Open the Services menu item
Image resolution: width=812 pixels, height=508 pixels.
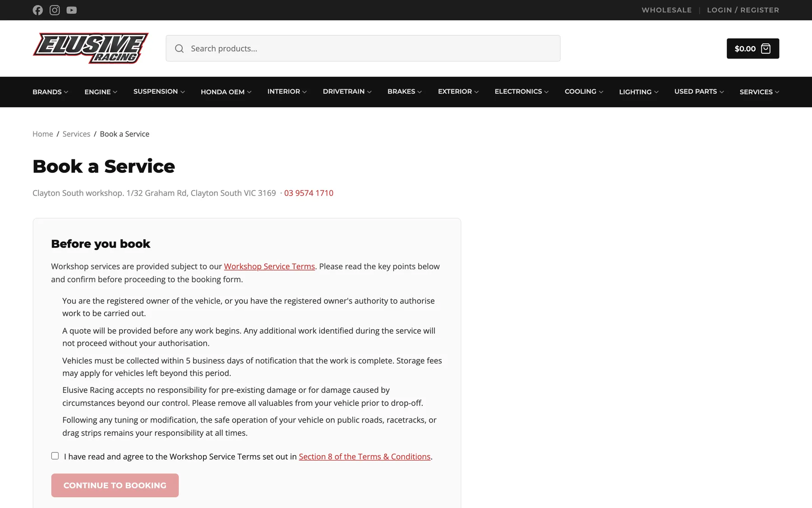click(x=759, y=92)
